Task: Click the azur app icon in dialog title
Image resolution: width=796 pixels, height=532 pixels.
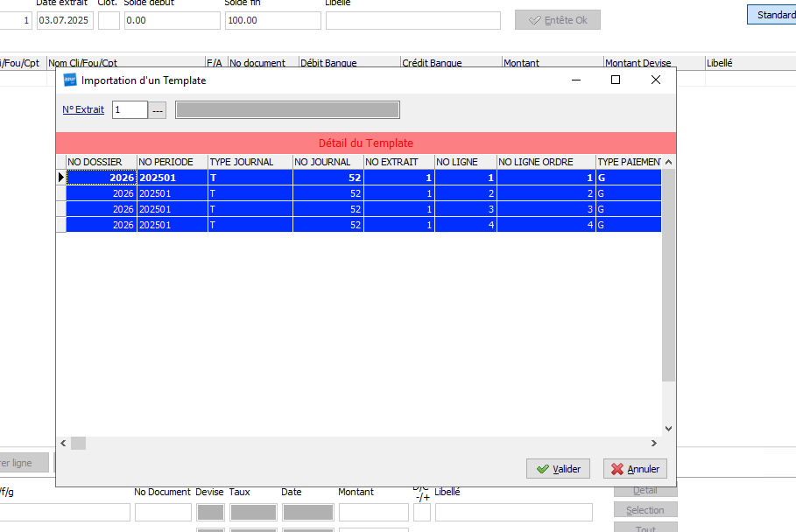Action: tap(69, 80)
